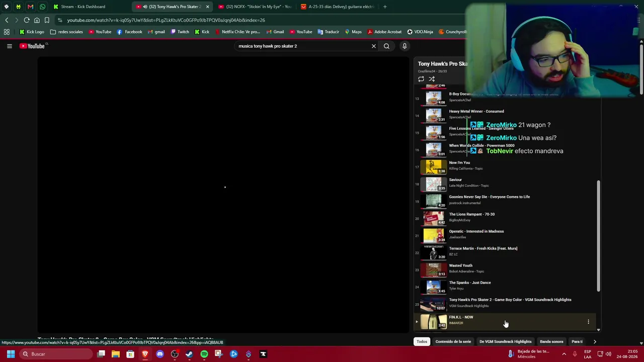Screen dimensions: 644x362
Task: Open the browser apps grid
Action: tap(7, 32)
